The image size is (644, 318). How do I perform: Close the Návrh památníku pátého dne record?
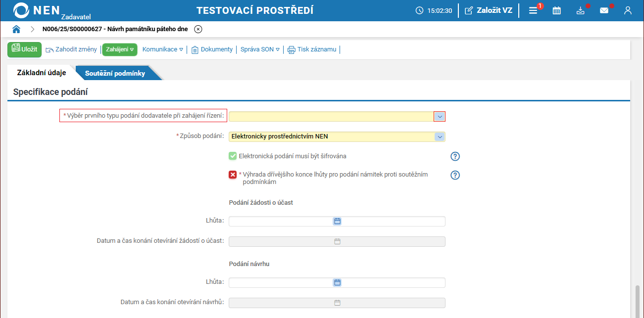(198, 29)
